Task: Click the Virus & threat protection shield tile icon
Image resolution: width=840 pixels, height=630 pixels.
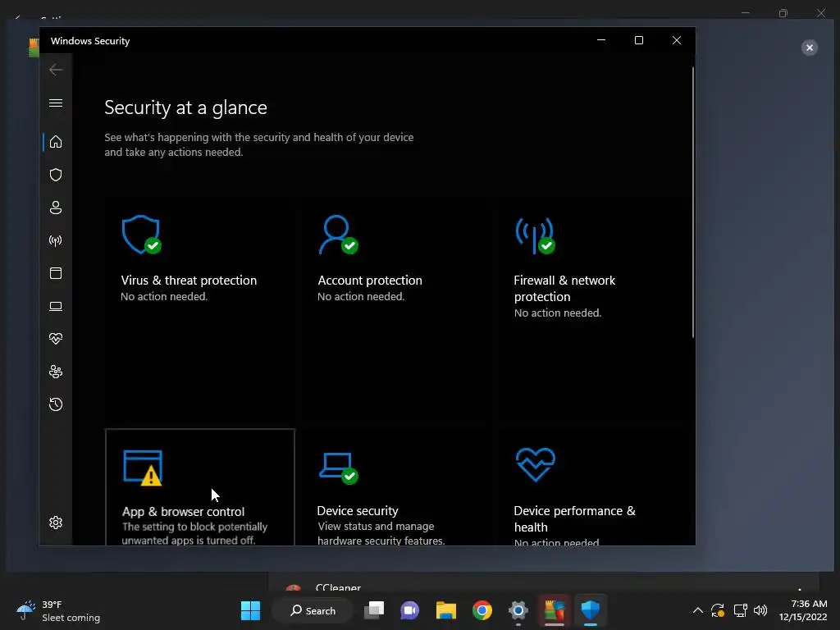Action: 141,235
